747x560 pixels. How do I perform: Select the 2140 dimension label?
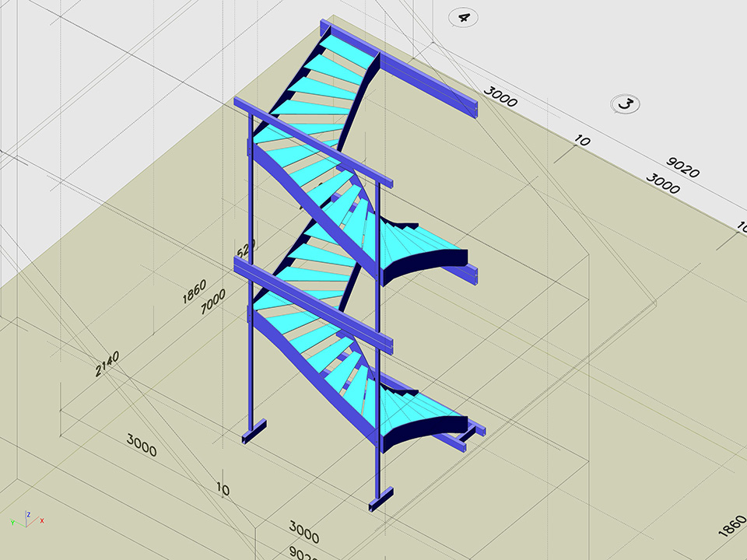pos(107,363)
